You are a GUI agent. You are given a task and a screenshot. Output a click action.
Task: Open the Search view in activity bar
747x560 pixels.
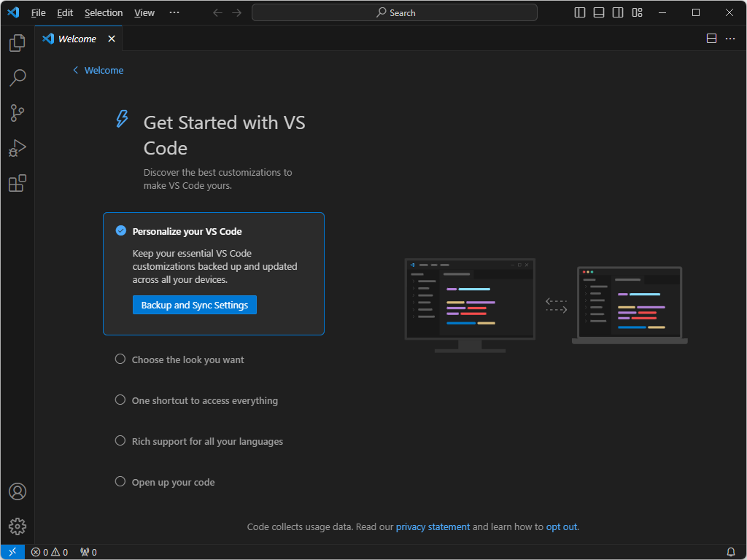18,77
